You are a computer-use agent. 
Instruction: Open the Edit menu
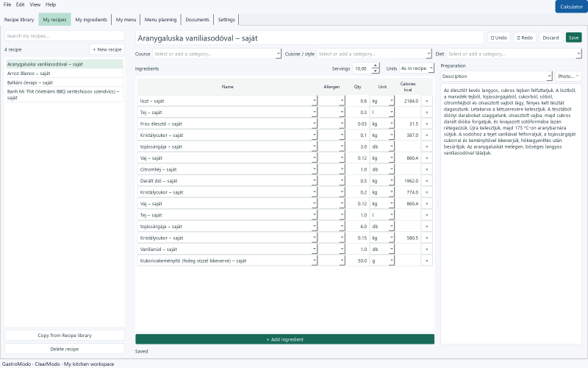21,4
